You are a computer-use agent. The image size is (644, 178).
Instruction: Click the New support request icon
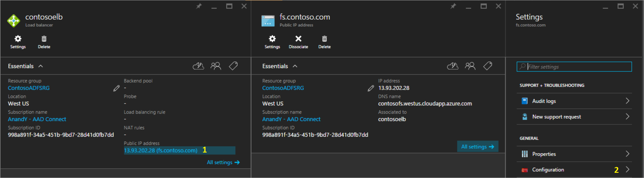(525, 117)
